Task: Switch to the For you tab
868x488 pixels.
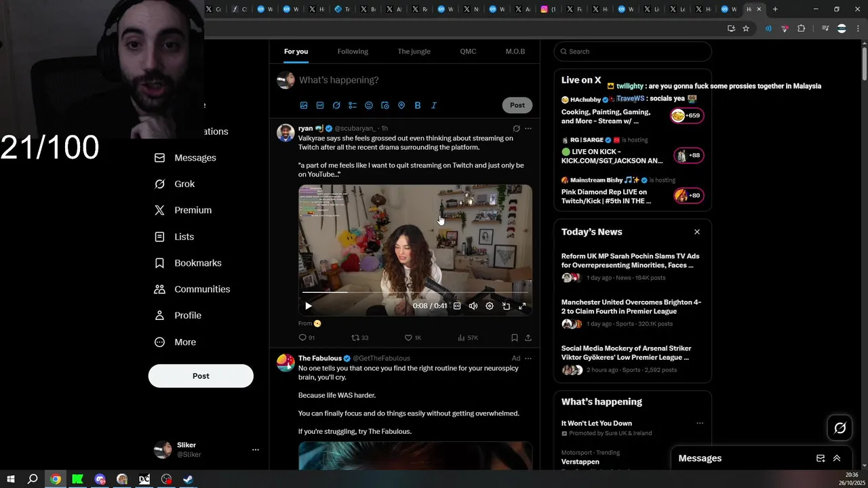Action: 296,52
